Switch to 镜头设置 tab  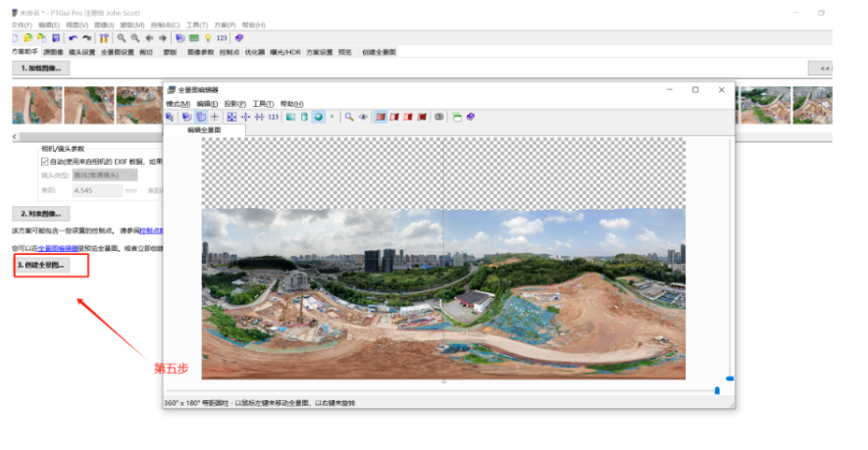click(82, 52)
